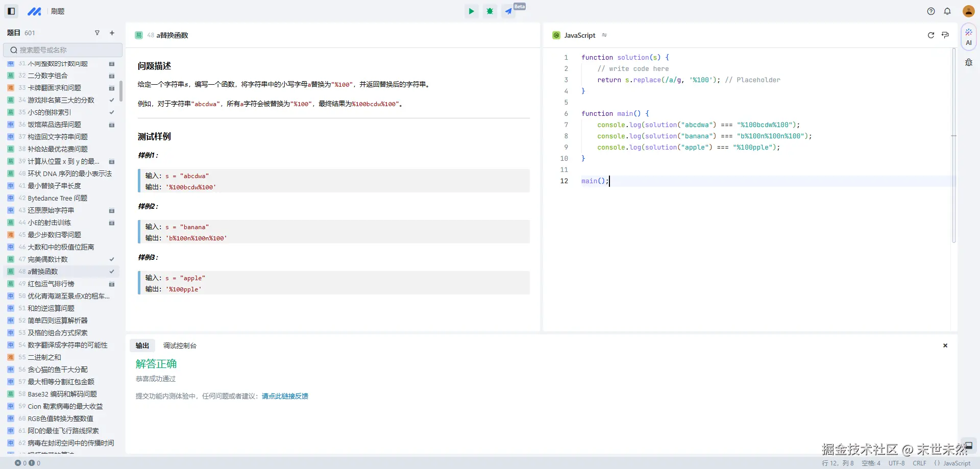The image size is (980, 469).
Task: Click the green Run code play button
Action: pos(471,11)
